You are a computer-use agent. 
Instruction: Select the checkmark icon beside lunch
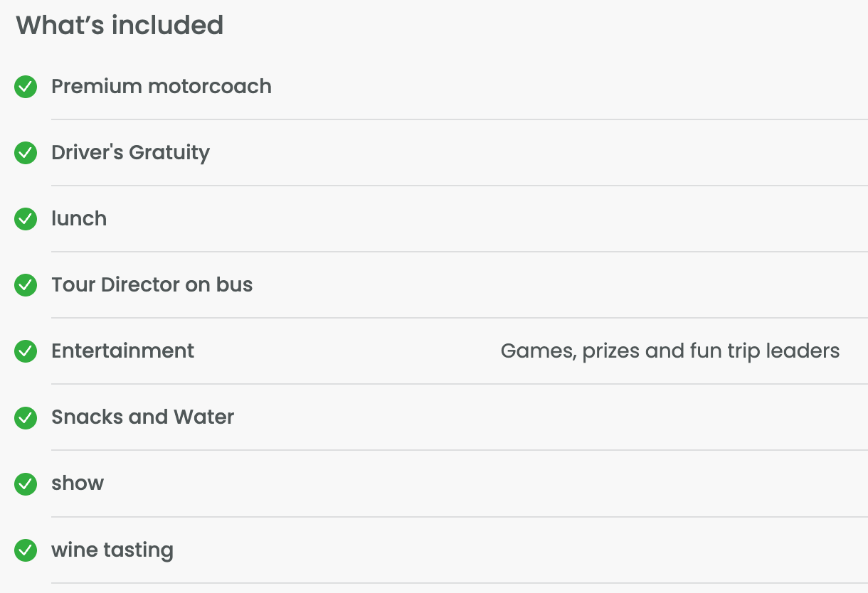coord(26,219)
